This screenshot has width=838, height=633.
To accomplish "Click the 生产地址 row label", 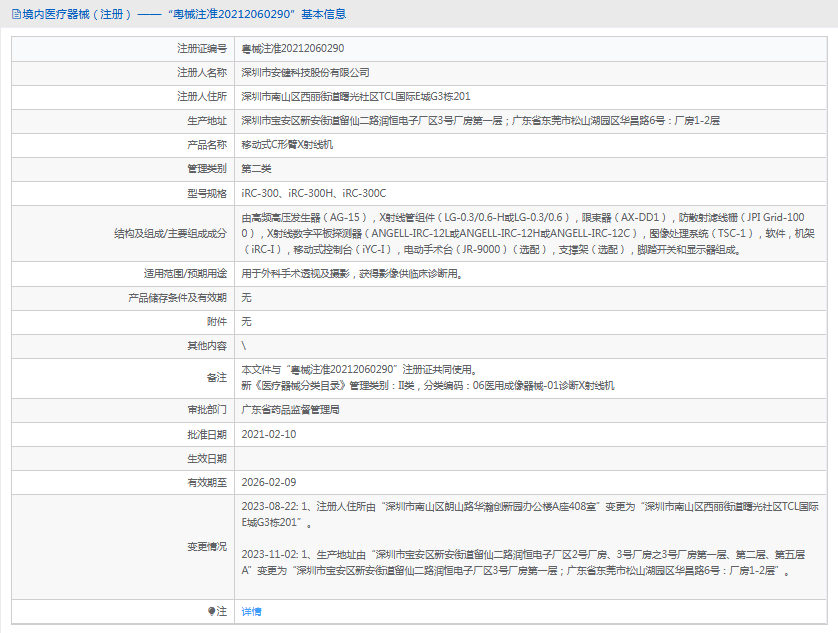I will 207,121.
